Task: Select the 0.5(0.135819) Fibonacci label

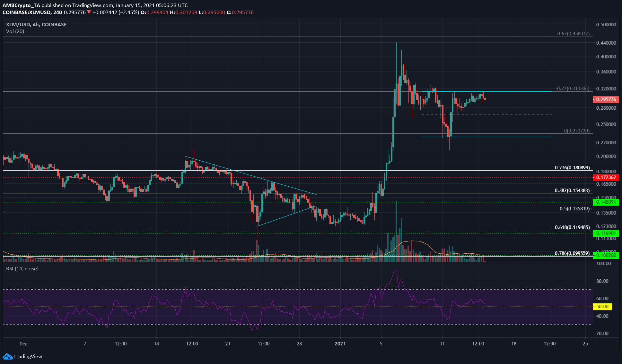Action: (x=575, y=208)
